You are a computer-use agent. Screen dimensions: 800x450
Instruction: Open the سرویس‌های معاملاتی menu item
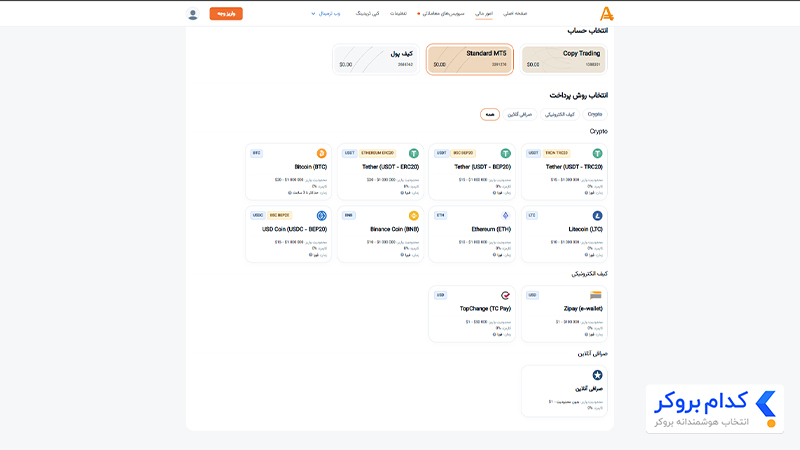[x=443, y=14]
